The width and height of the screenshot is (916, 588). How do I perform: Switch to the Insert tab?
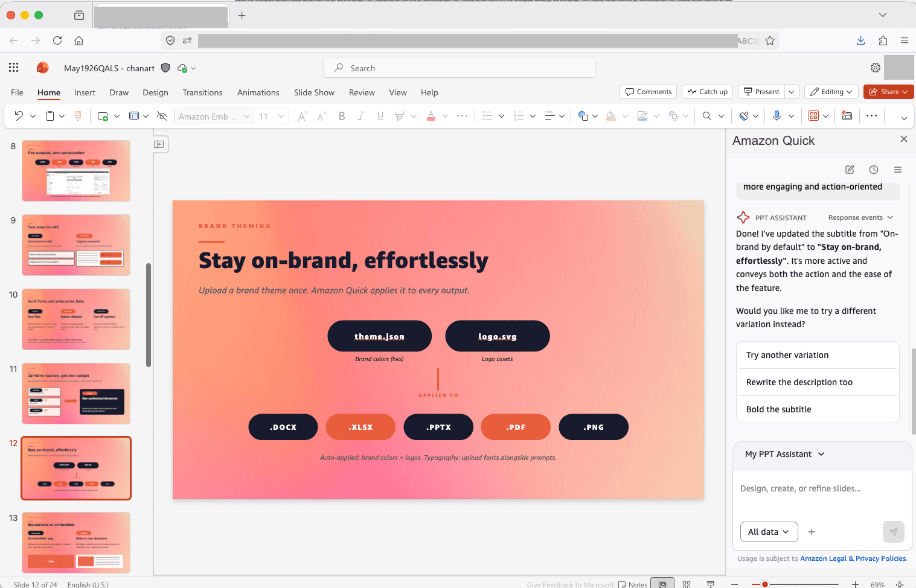pos(85,92)
